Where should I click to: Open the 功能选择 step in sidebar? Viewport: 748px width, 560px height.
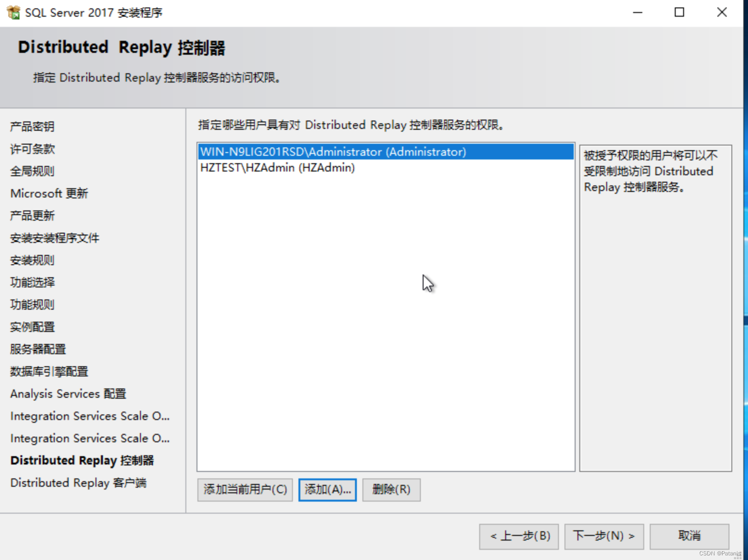[x=32, y=282]
